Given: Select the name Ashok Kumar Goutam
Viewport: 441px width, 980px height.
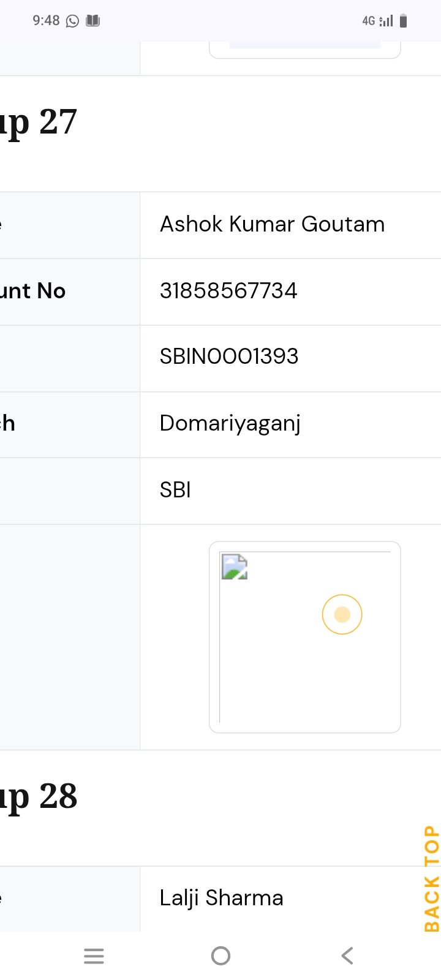Looking at the screenshot, I should [272, 225].
